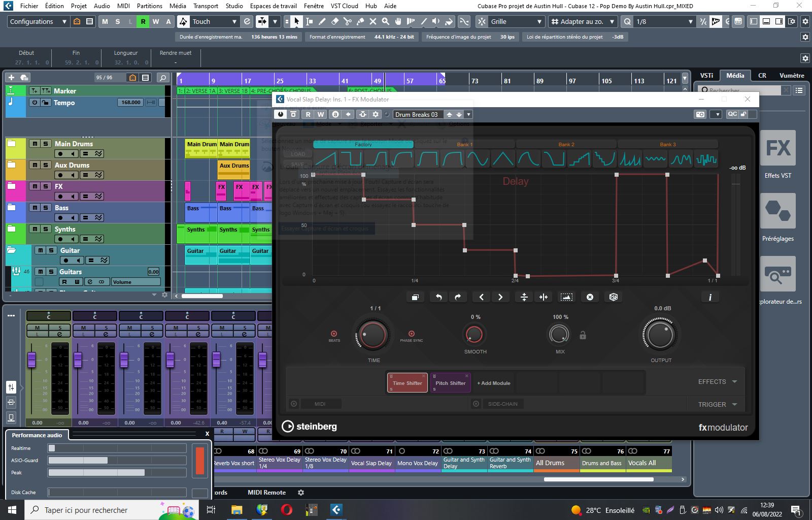Open the Grille snap type dropdown
The image size is (812, 520).
tap(516, 21)
